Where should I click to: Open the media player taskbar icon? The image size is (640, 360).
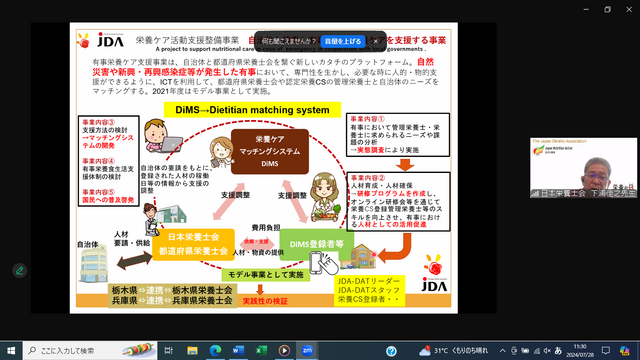pos(284,350)
